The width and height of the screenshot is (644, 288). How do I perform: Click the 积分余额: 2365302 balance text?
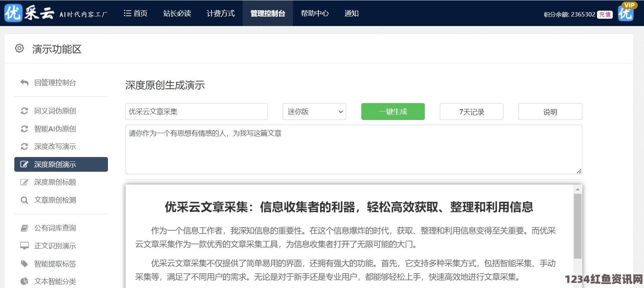click(569, 14)
